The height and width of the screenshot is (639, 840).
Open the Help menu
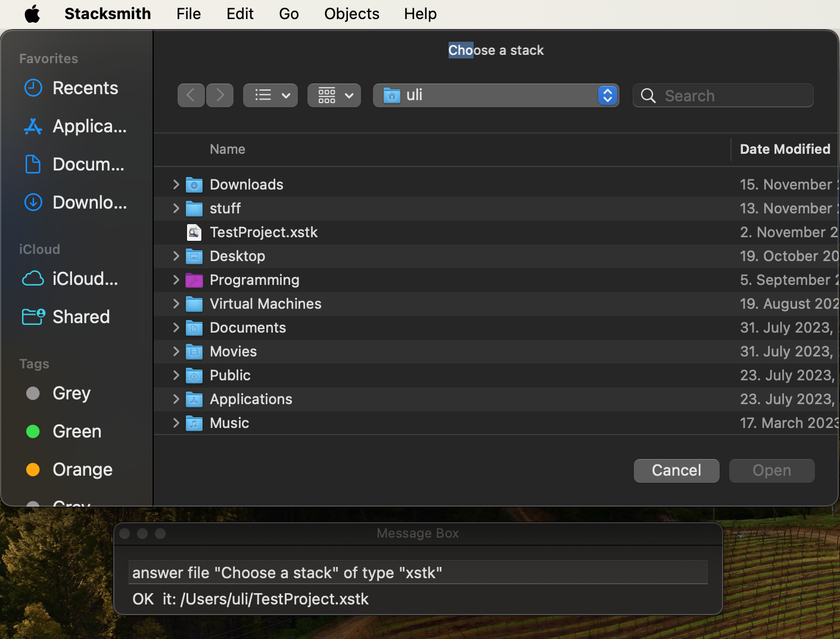pyautogui.click(x=421, y=14)
